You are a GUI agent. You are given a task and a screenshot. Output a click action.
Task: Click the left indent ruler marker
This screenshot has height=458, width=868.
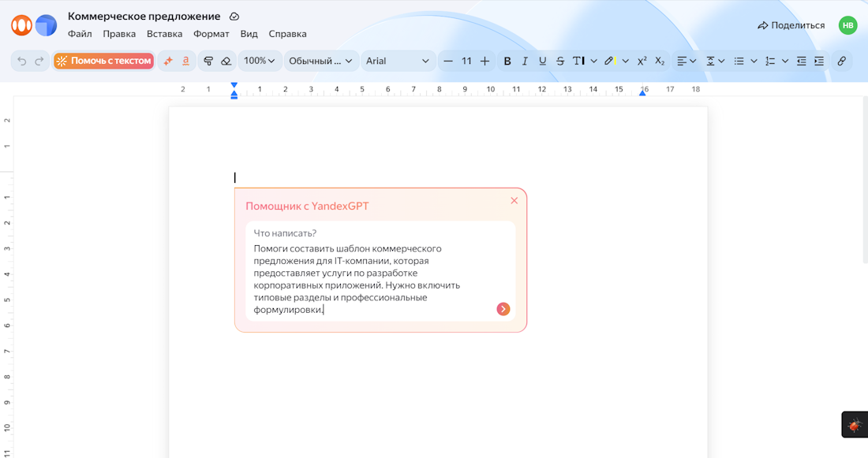click(234, 95)
